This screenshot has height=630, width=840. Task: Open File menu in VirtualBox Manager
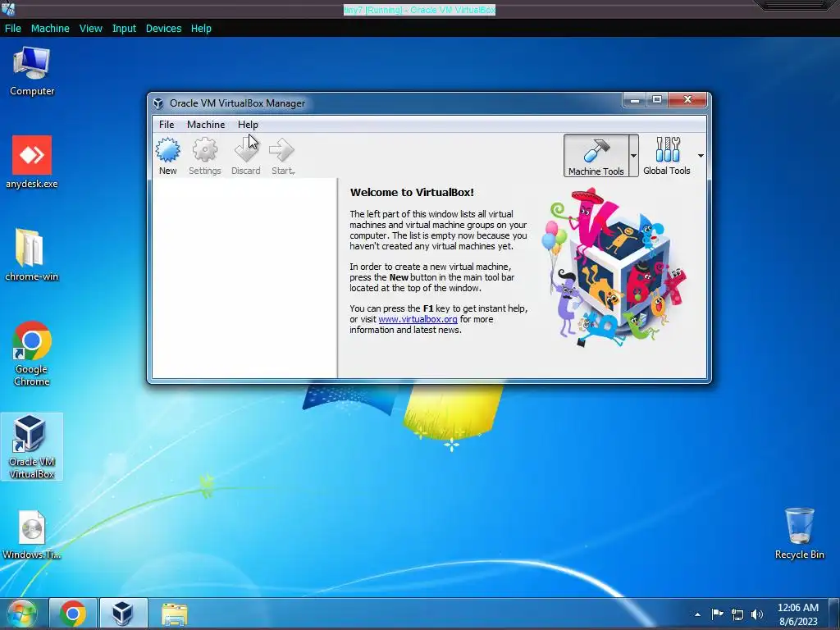(x=167, y=125)
